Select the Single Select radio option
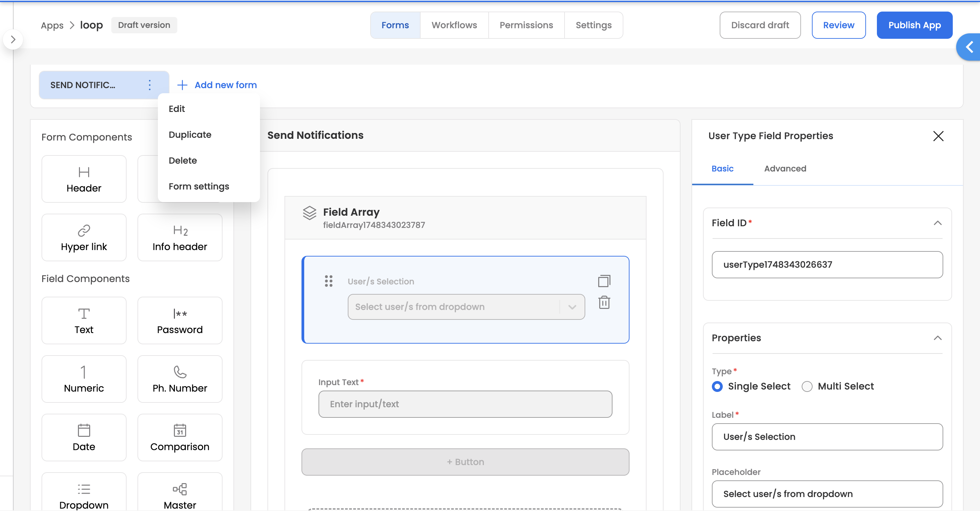Screen dimensions: 980x511 pos(717,386)
